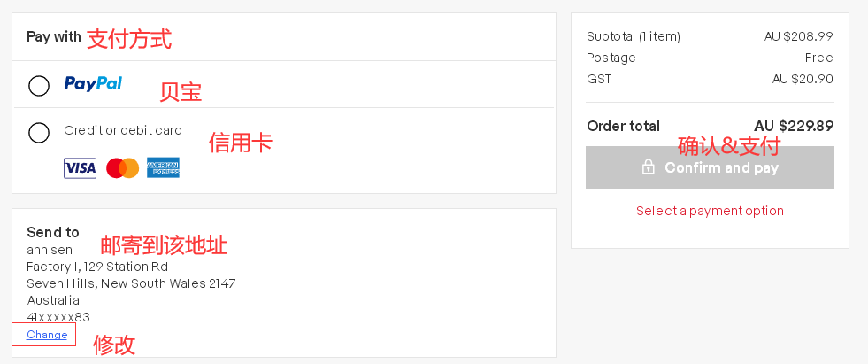Screen dimensions: 868x364
Task: Click the Postage 'Free' value
Action: (x=818, y=58)
